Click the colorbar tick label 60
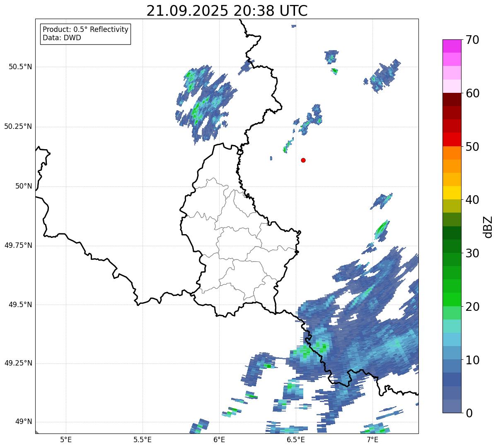 (472, 93)
